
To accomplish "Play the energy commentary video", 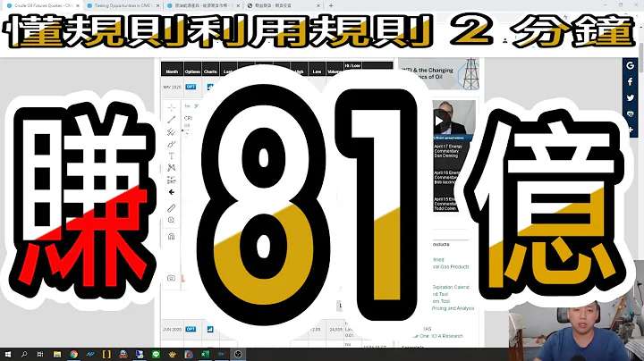I will (438, 121).
